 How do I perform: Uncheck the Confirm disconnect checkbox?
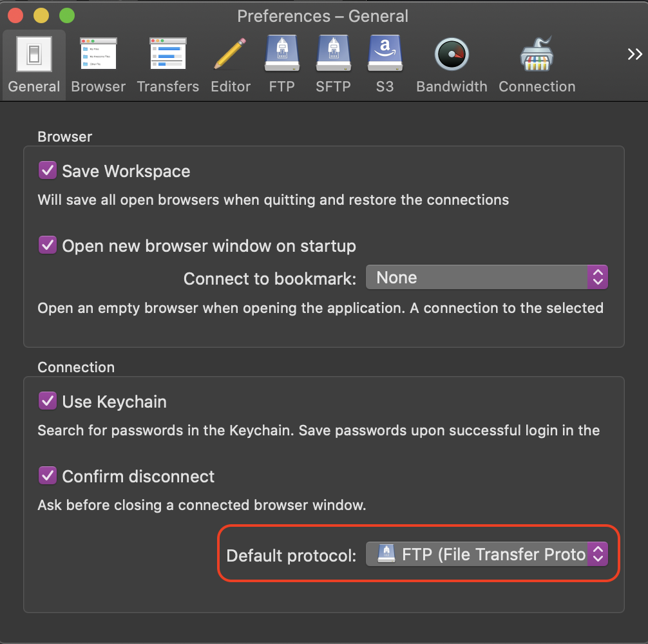pos(47,476)
